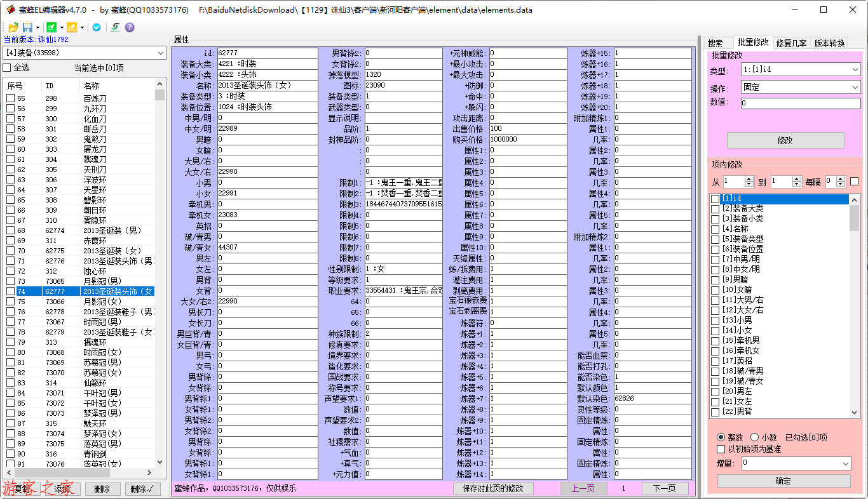
Task: Select the 小数 radio button
Action: pos(754,437)
